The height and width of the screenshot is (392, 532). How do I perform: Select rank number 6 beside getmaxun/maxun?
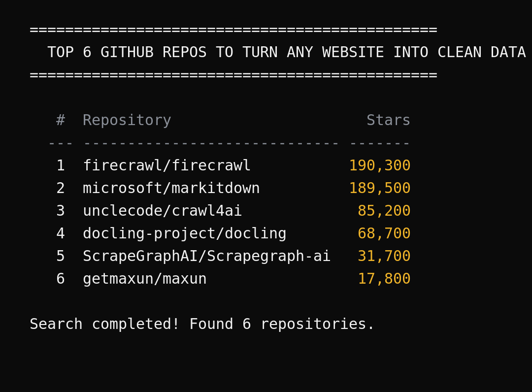coord(61,279)
